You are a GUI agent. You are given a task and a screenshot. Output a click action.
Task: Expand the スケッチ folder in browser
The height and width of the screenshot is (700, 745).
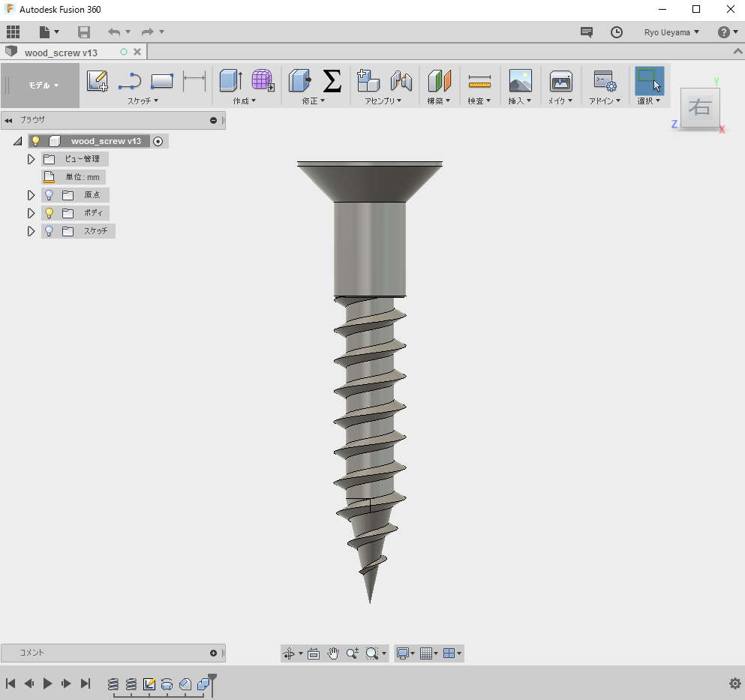[x=31, y=231]
